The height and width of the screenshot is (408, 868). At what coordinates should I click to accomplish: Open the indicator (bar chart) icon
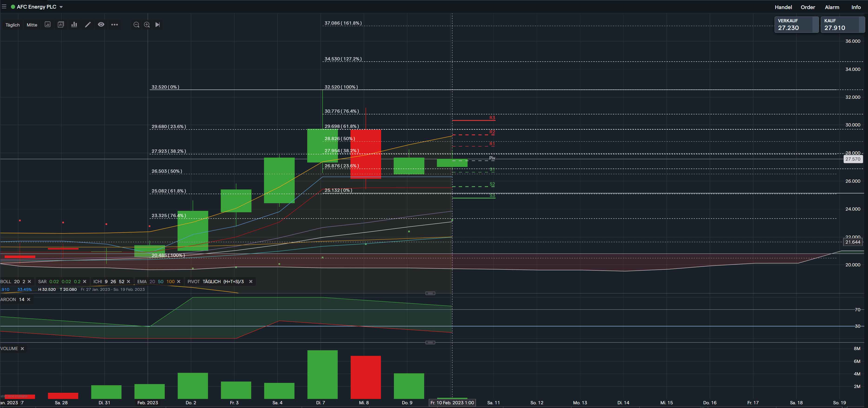tap(74, 25)
